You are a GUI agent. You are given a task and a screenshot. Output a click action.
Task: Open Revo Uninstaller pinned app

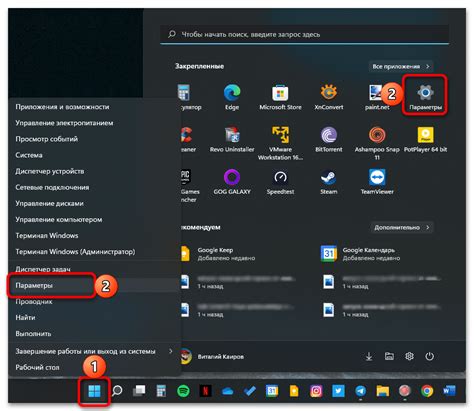[232, 139]
